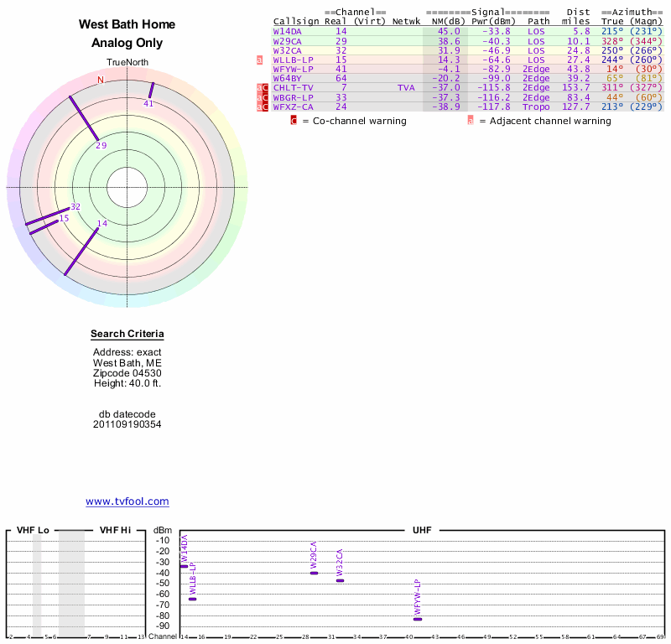This screenshot has width=671, height=644.
Task: Click the W29CA signal marker in the UHF chart
Action: click(314, 573)
